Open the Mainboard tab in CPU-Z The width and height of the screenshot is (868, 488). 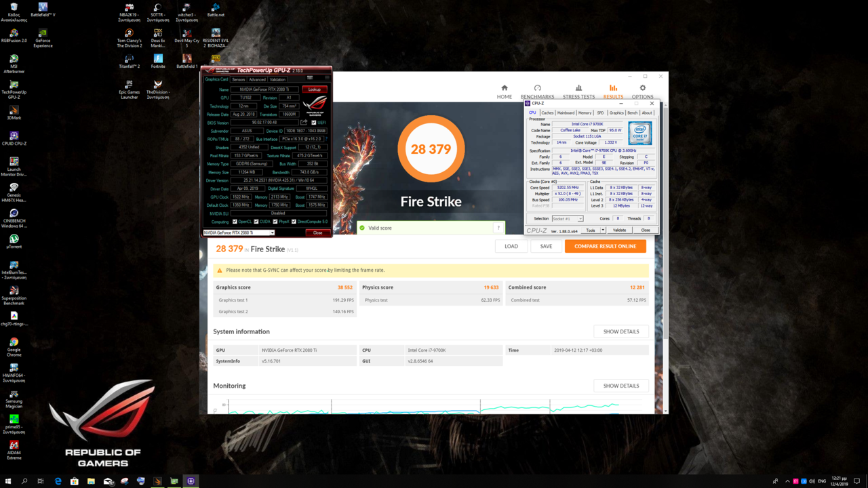click(566, 113)
